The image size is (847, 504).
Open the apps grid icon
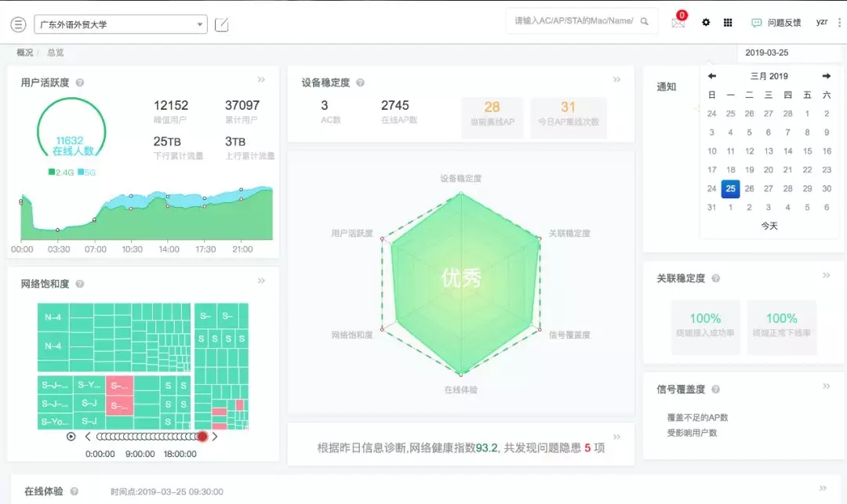pos(728,23)
